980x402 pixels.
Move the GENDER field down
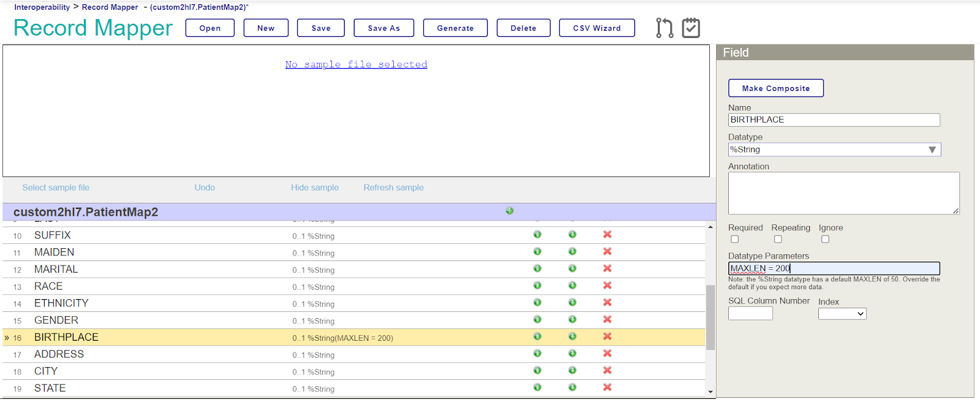pyautogui.click(x=572, y=319)
